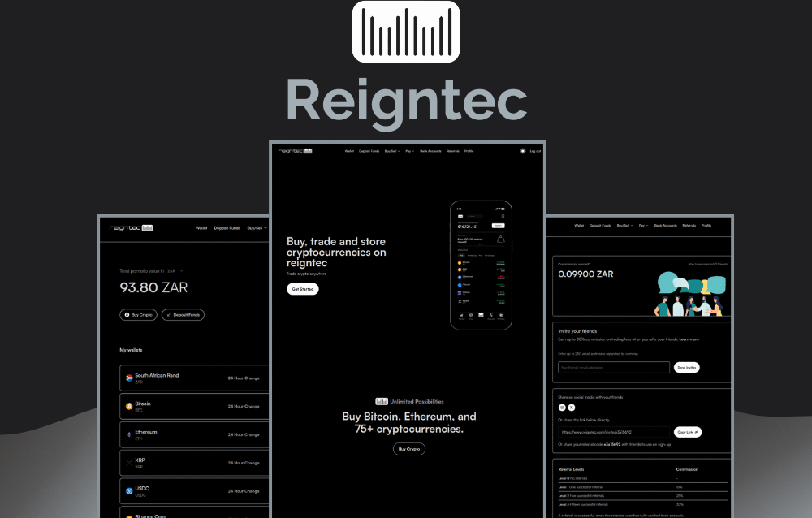Viewport: 812px width, 518px height.
Task: Click the Ethereum icon in wallets list
Action: click(x=129, y=434)
